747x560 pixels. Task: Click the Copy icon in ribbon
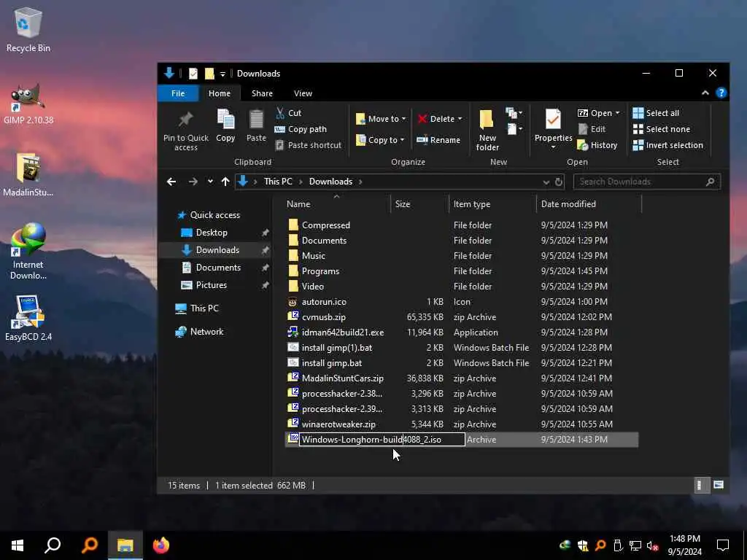[225, 125]
